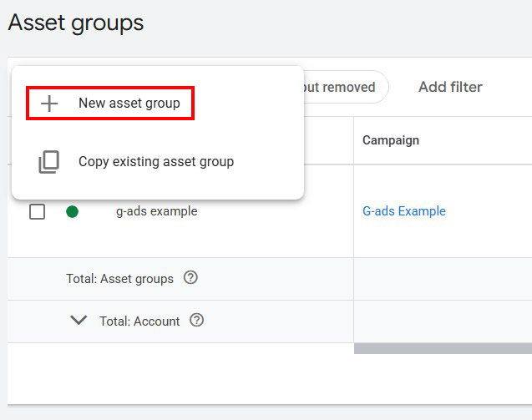Choose "Copy existing asset group" from the menu

coord(155,162)
